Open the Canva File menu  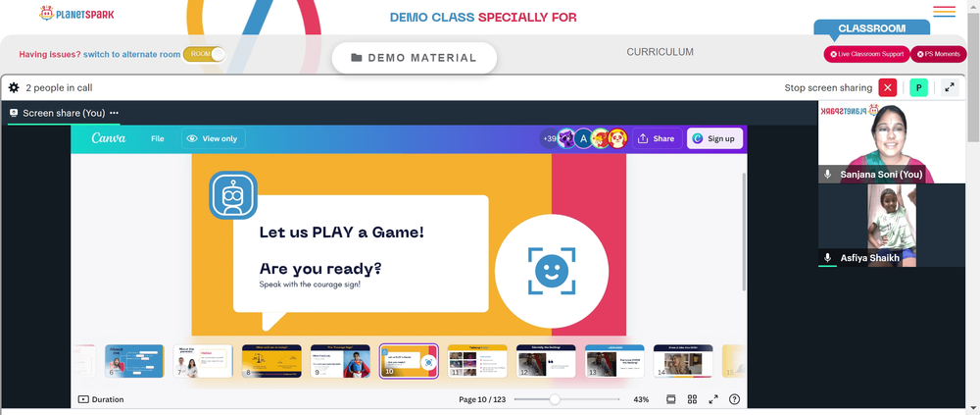[x=158, y=138]
